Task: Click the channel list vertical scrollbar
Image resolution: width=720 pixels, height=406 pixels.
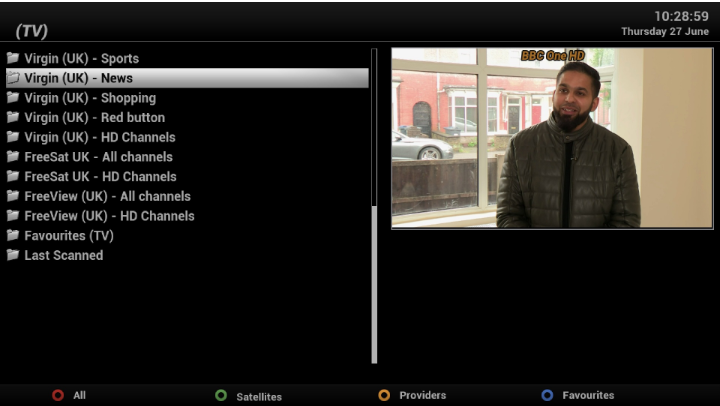Action: (x=374, y=206)
